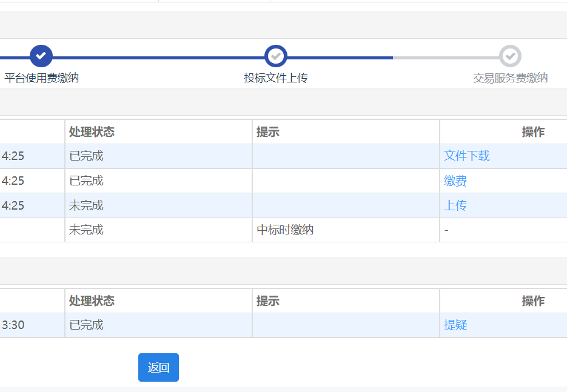The width and height of the screenshot is (567, 392).
Task: Click the 上传 link
Action: [455, 205]
